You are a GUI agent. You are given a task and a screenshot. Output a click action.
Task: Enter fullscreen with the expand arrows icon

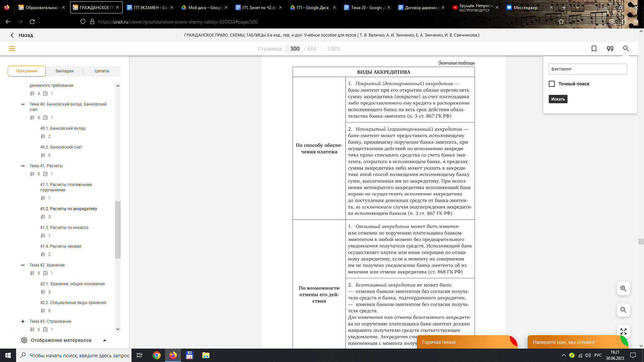point(624,331)
